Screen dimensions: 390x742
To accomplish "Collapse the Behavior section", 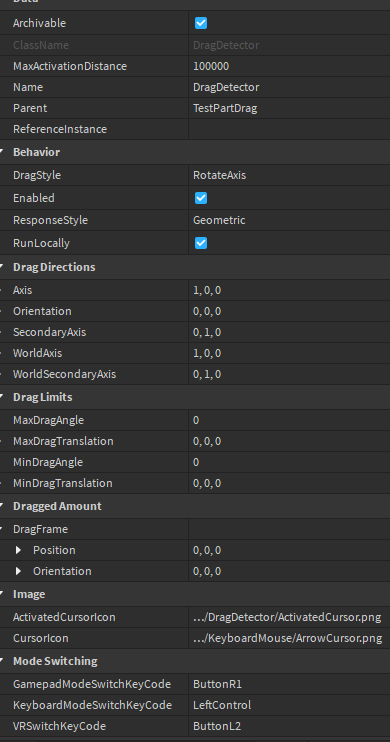I will click(2, 152).
